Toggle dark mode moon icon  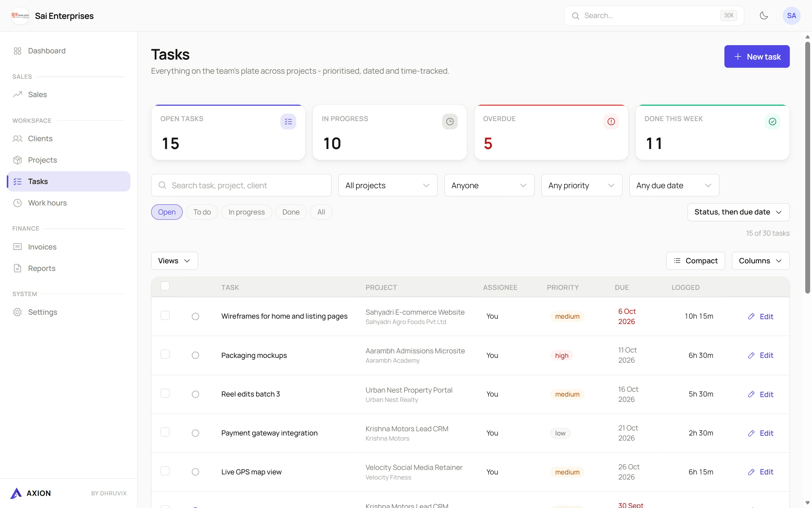click(x=764, y=16)
